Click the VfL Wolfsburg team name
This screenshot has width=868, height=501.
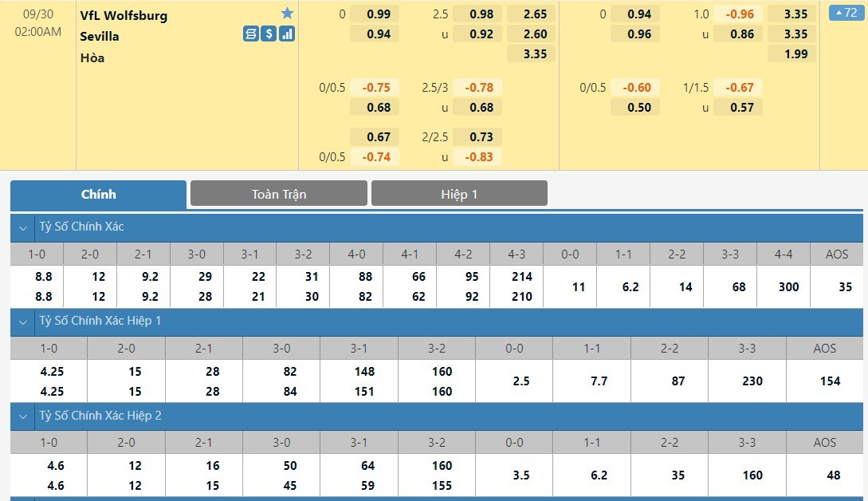tap(124, 16)
